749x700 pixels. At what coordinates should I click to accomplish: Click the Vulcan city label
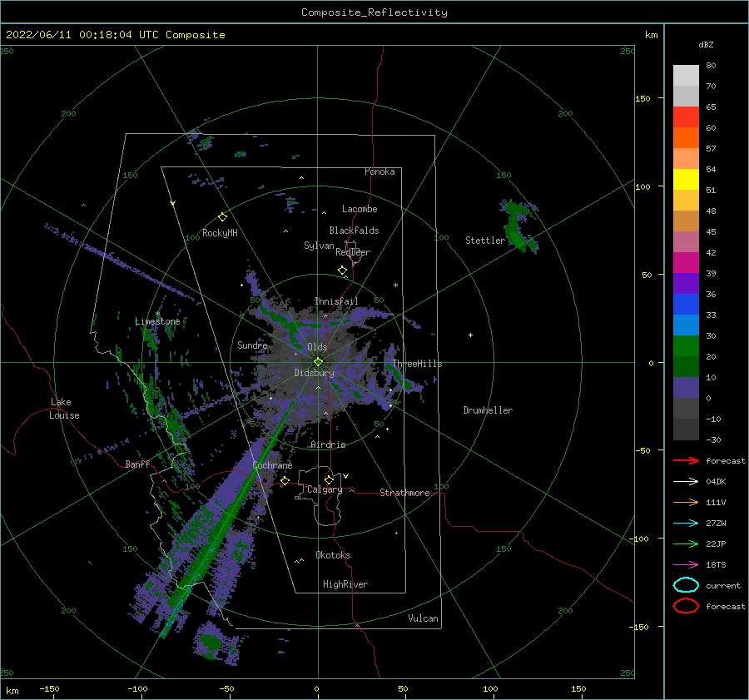pyautogui.click(x=424, y=618)
